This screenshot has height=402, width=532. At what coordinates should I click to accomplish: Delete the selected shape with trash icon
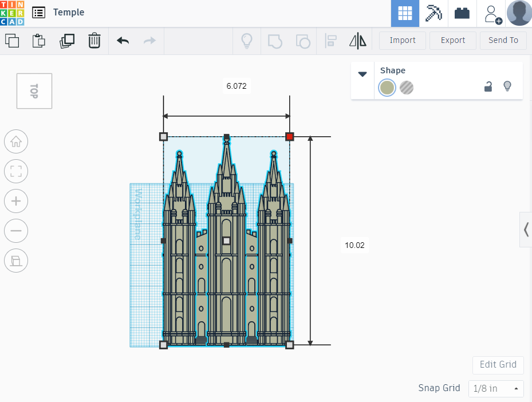94,41
